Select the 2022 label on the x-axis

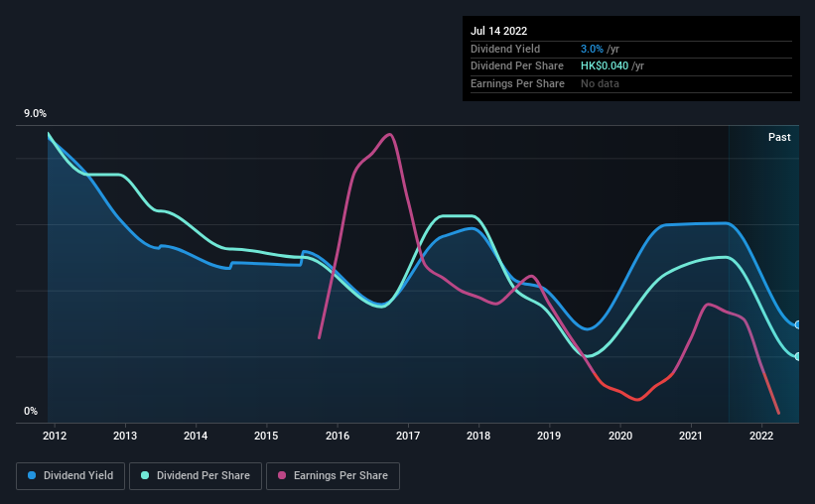761,436
